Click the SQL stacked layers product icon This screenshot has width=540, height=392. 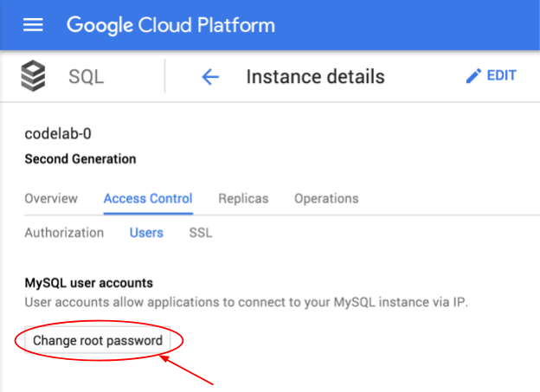pyautogui.click(x=33, y=76)
